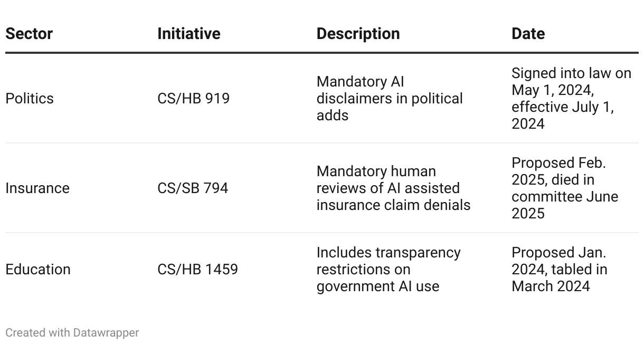Click the text 'Proposed Feb. 2025'
The width and height of the screenshot is (644, 345).
click(558, 171)
